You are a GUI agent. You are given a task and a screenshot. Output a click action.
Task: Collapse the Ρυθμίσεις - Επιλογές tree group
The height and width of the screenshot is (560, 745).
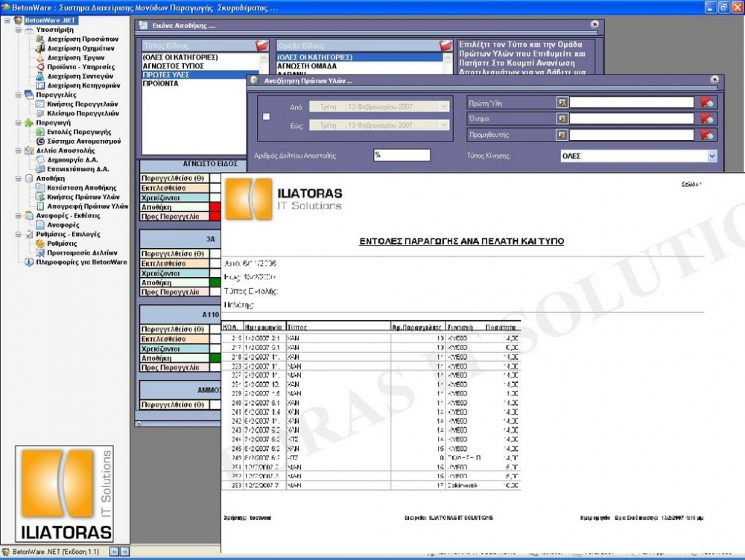click(x=18, y=234)
